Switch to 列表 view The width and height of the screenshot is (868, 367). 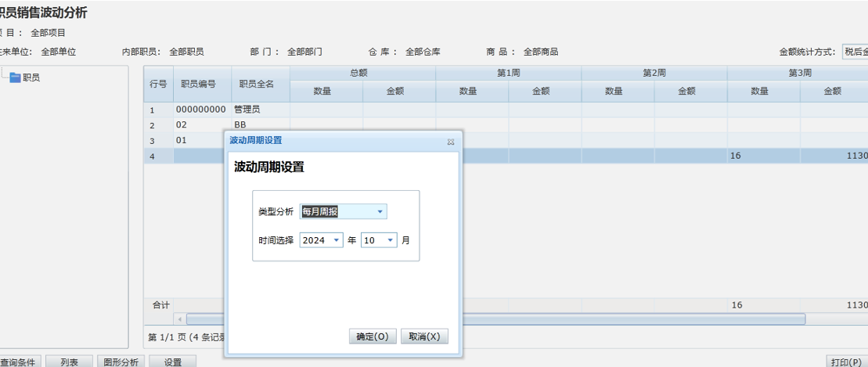point(70,362)
